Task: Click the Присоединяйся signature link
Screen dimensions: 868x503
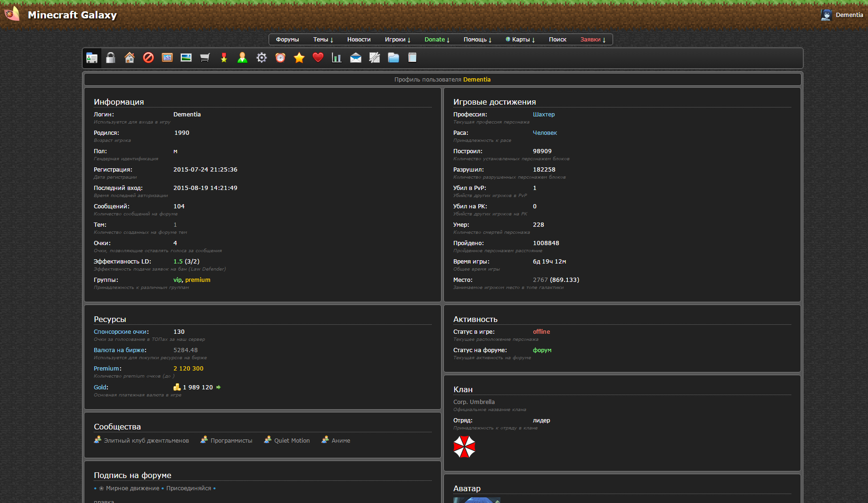Action: click(188, 488)
